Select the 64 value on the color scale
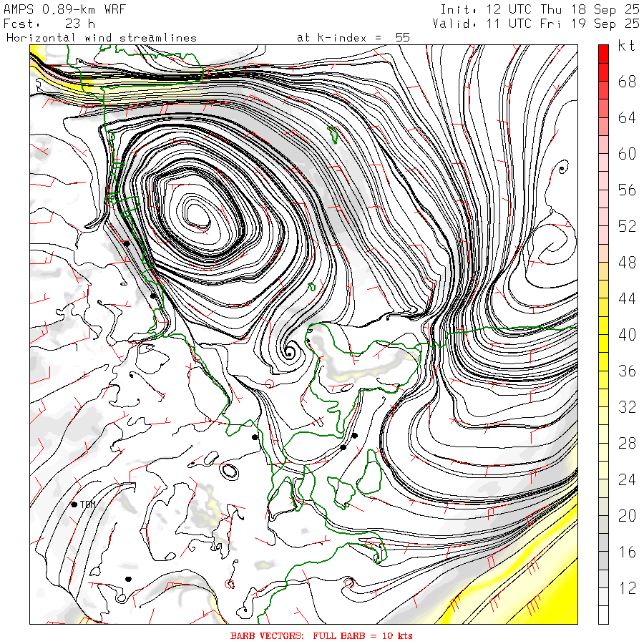644x644 pixels. tap(627, 118)
